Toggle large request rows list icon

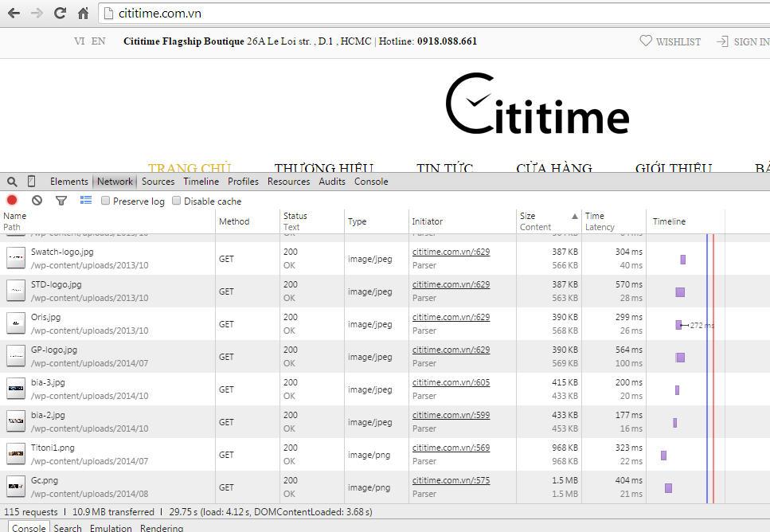tap(86, 200)
